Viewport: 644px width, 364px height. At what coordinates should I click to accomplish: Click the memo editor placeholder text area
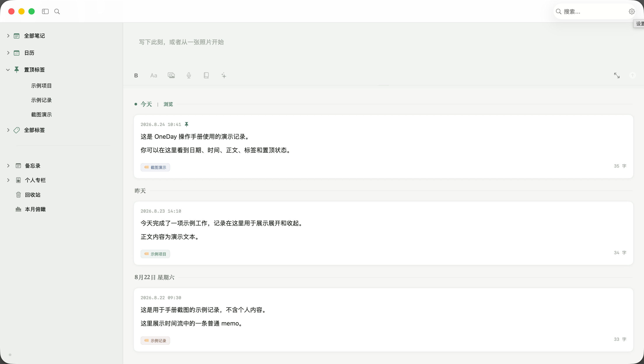click(181, 42)
